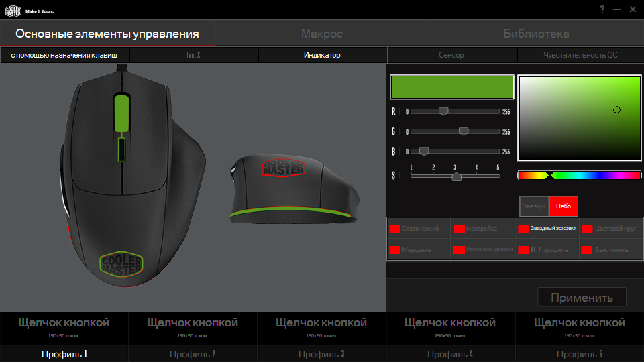
Task: Switch to the Библиотека tab
Action: 537,34
